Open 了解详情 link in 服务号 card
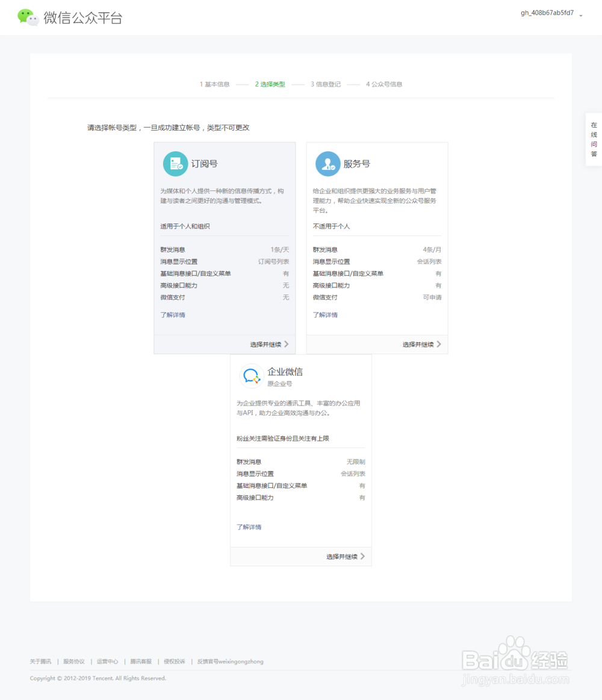 click(x=325, y=314)
